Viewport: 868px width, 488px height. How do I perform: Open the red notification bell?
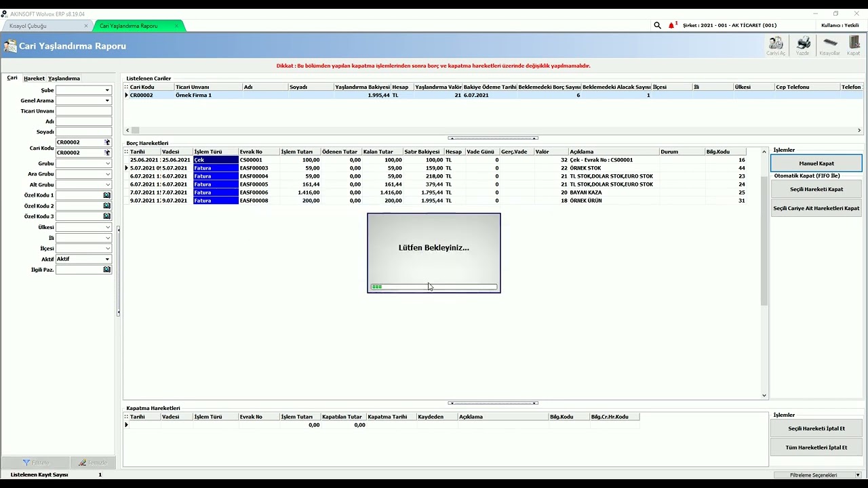tap(672, 25)
